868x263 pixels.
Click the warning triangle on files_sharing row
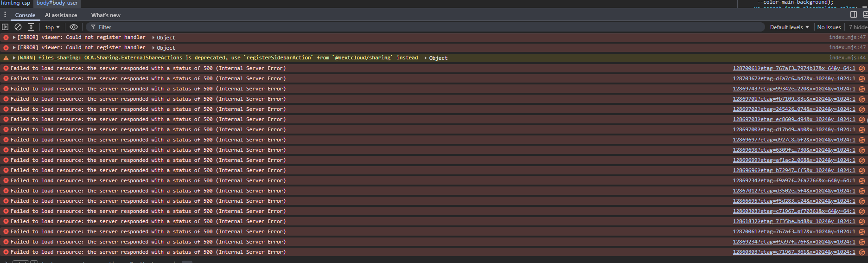click(x=6, y=58)
